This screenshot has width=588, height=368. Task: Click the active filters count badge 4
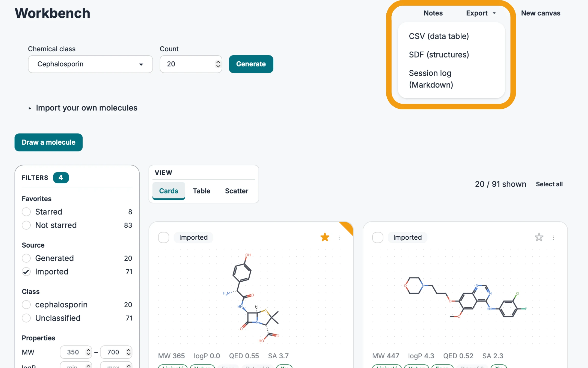pos(61,178)
